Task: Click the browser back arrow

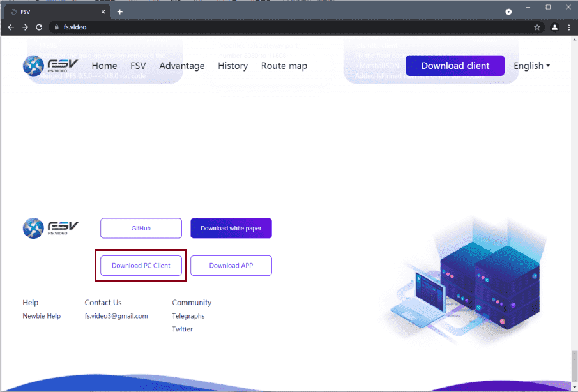Action: click(11, 27)
